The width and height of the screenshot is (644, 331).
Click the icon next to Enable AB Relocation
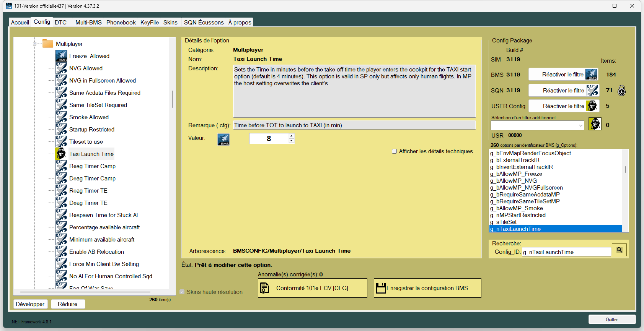pyautogui.click(x=61, y=252)
